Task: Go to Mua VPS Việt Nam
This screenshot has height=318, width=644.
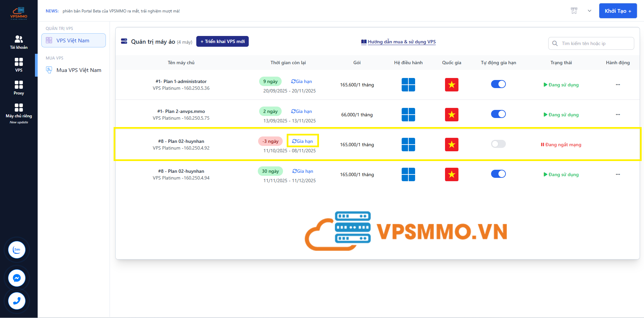Action: tap(79, 70)
